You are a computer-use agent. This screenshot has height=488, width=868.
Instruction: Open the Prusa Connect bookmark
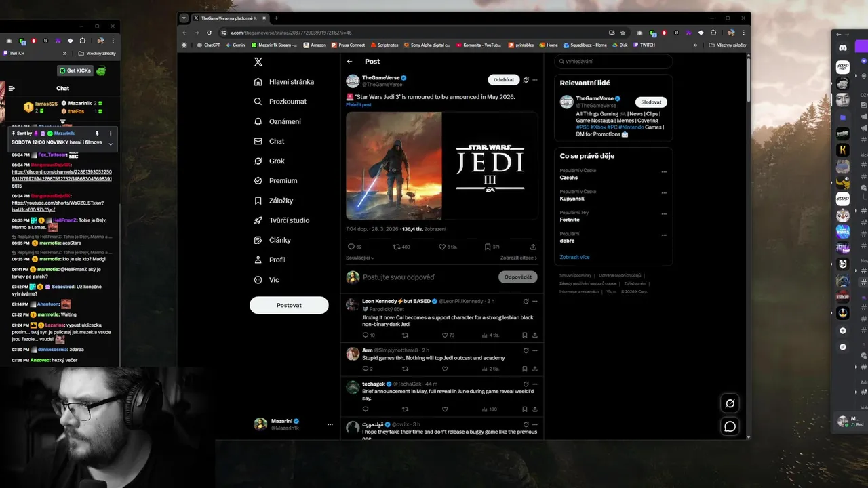(x=348, y=45)
